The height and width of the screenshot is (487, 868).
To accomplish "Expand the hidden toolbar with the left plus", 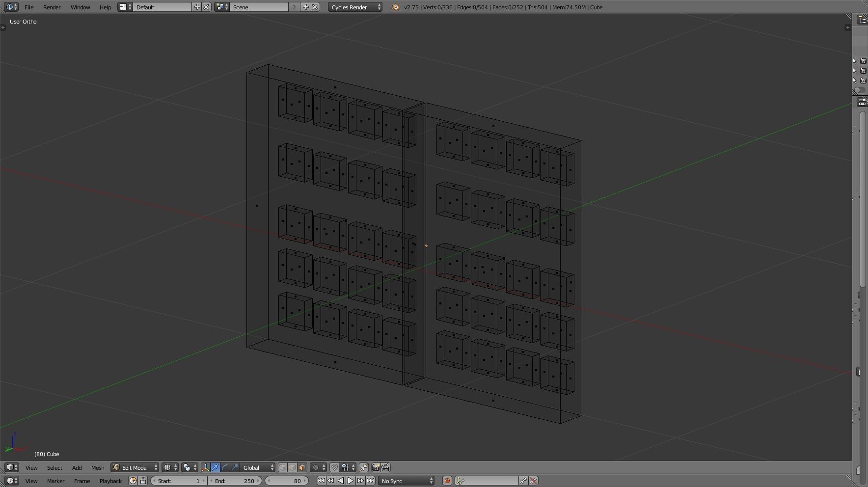I will [x=3, y=27].
